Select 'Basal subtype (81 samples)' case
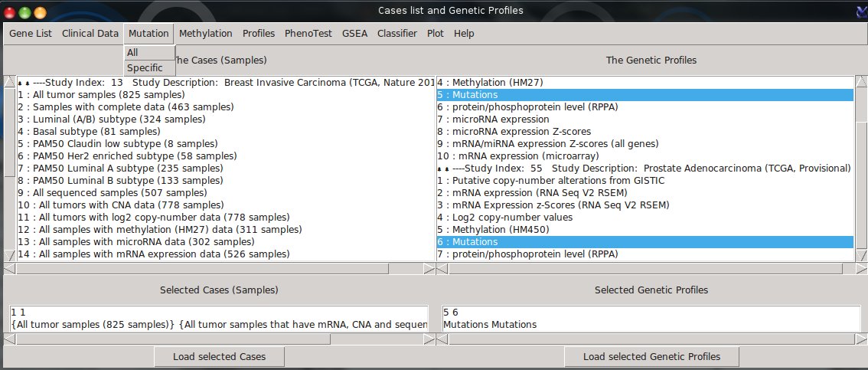The height and width of the screenshot is (370, 868). (89, 132)
